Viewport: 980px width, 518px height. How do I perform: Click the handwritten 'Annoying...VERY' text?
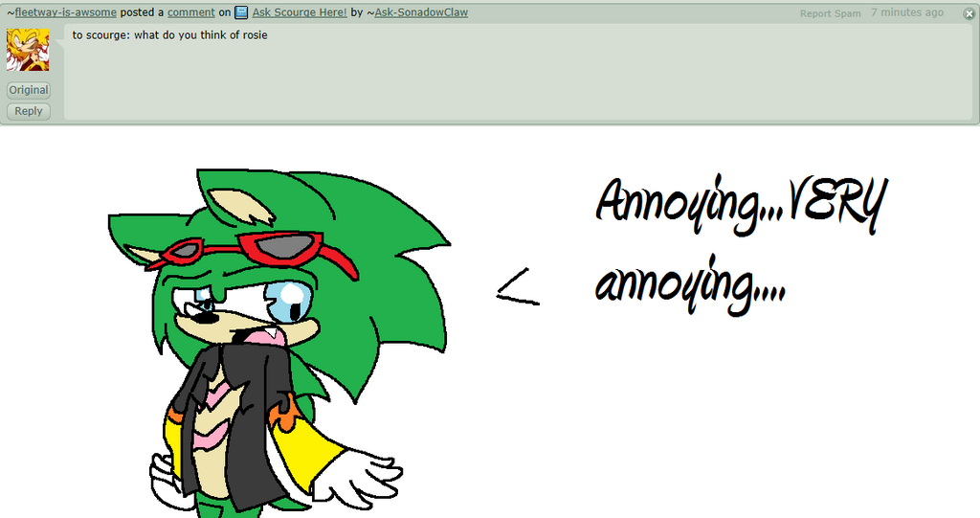[x=741, y=205]
